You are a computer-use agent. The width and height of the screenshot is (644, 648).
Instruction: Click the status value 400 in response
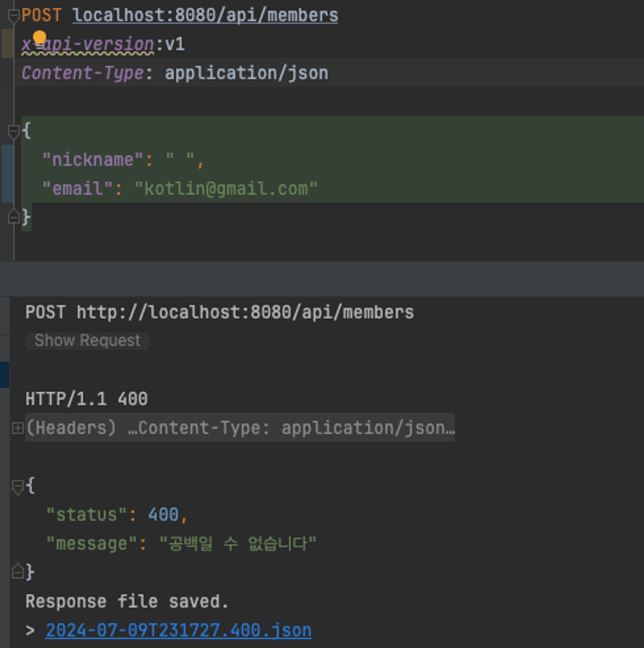(x=163, y=515)
